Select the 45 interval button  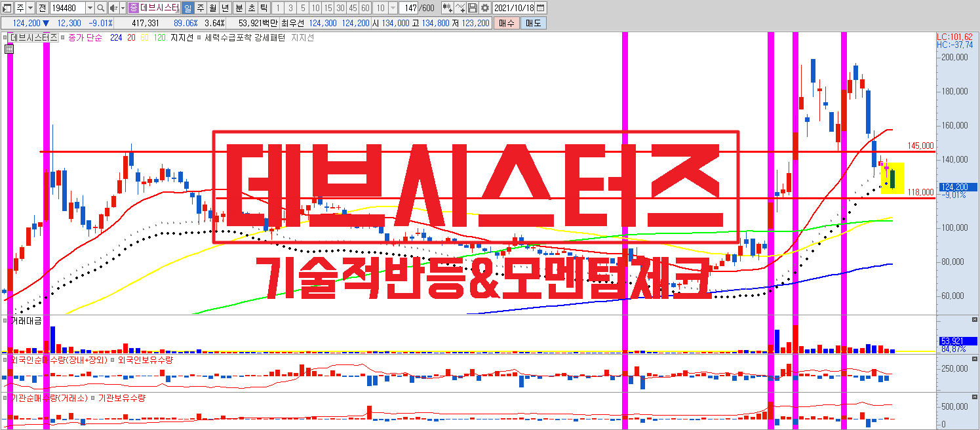(x=353, y=8)
